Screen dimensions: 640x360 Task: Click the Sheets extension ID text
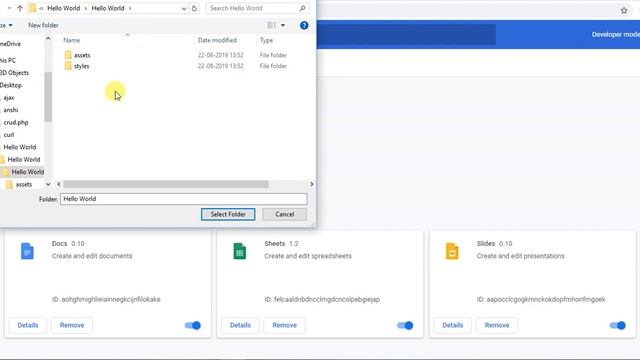tap(322, 299)
